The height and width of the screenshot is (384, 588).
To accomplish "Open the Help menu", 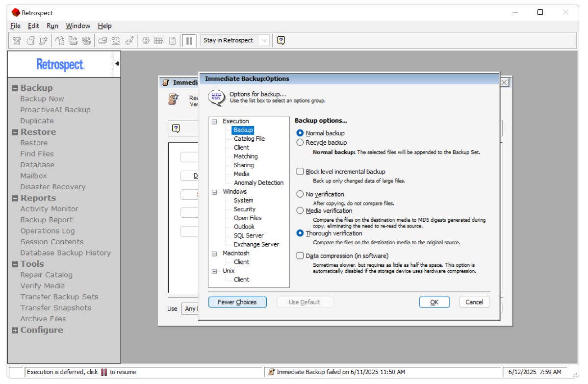I will tap(104, 26).
